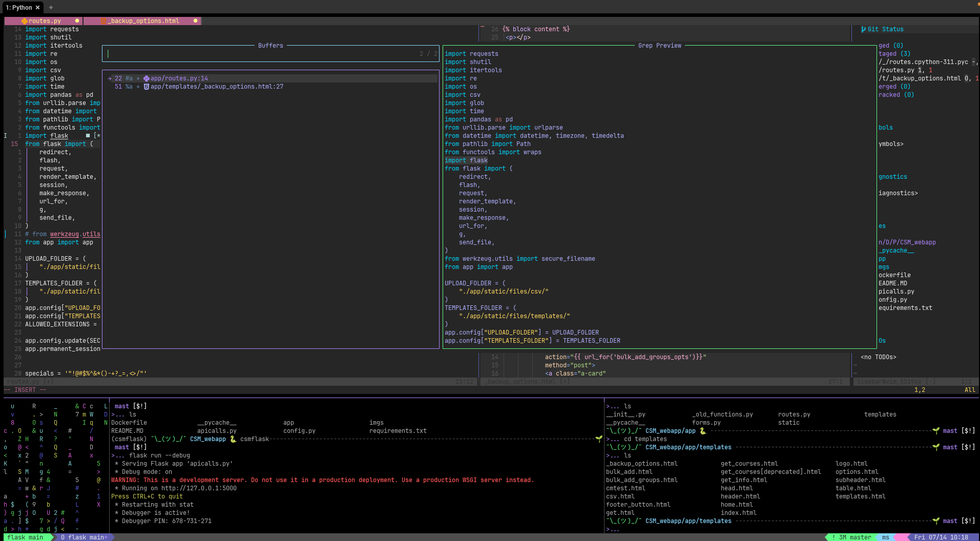Open the CSM_webapp folder path in sidebar
Viewport: 980px width, 541px height.
[907, 242]
